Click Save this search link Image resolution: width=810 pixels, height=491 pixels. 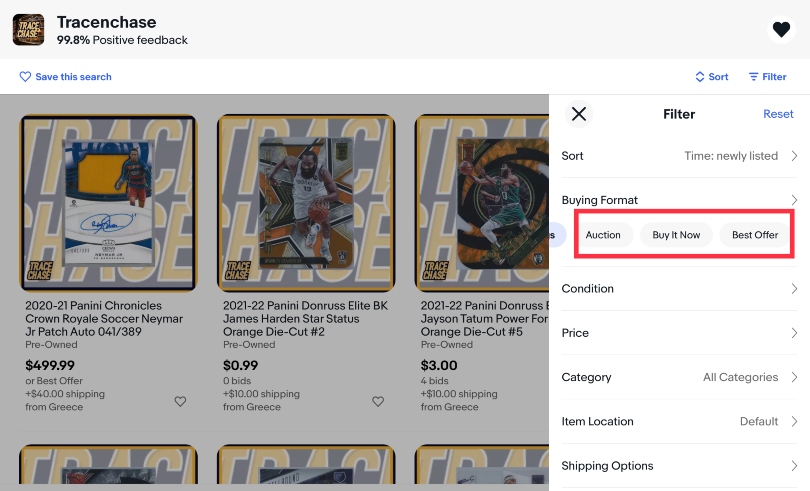73,77
